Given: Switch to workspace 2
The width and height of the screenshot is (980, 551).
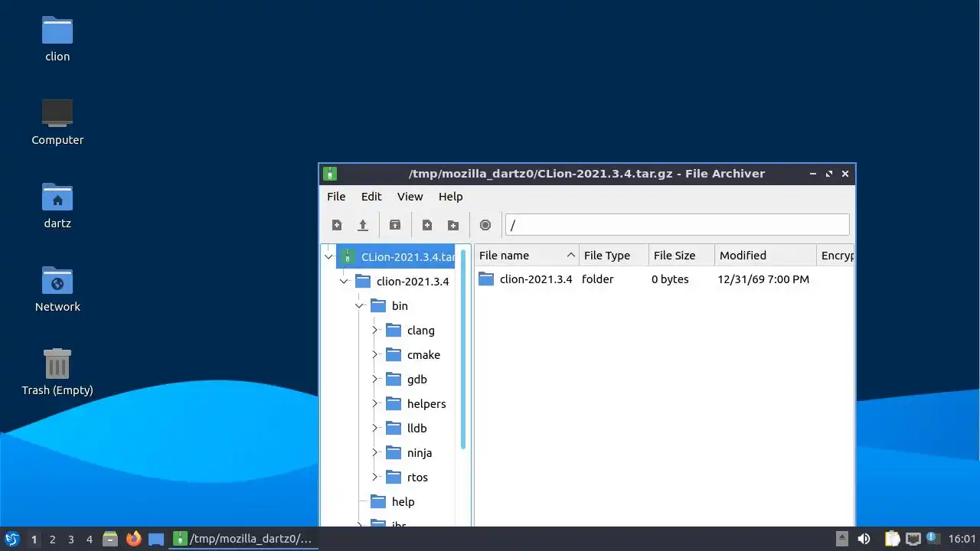Looking at the screenshot, I should coord(52,540).
